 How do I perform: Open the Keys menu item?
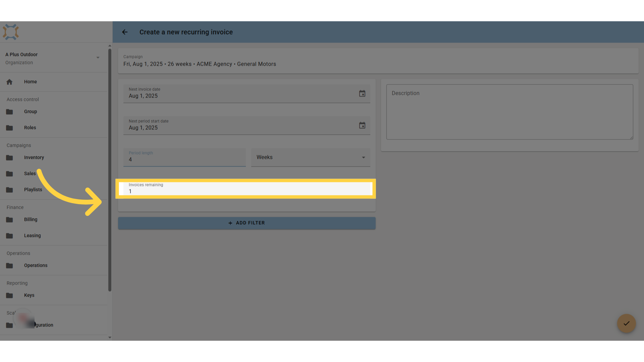tap(54, 295)
